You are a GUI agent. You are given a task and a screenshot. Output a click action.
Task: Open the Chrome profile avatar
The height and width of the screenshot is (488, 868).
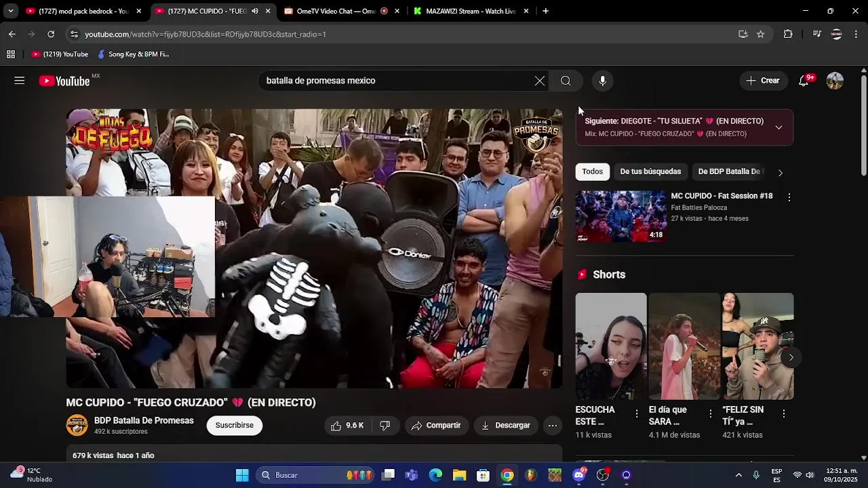[x=836, y=34]
